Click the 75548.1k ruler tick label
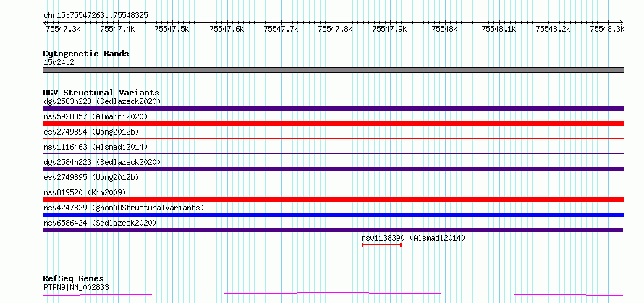The image size is (644, 303). pyautogui.click(x=499, y=29)
